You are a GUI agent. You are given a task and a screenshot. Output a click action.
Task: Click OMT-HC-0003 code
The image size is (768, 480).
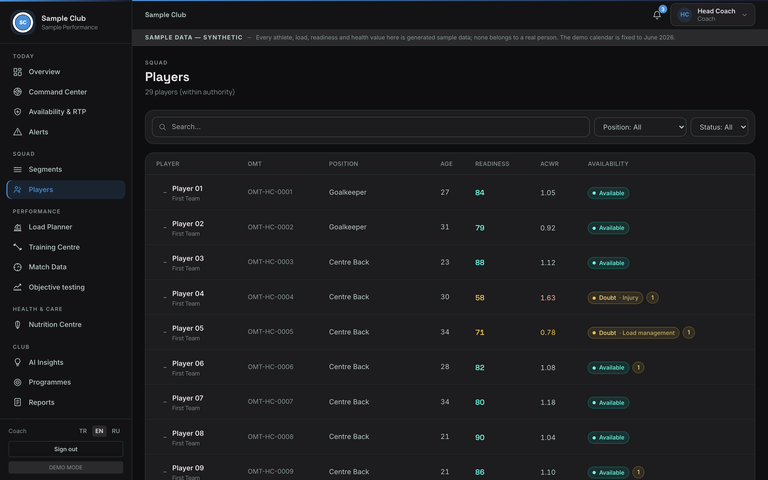tap(270, 262)
